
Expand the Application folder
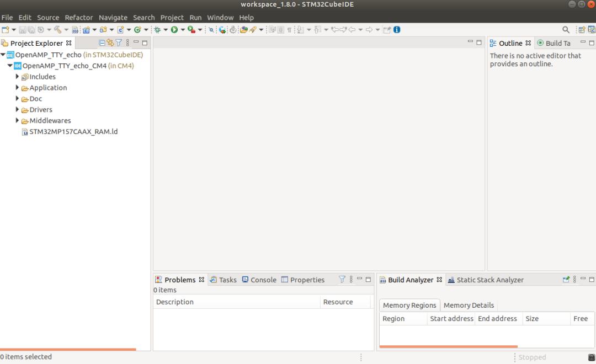tap(17, 87)
